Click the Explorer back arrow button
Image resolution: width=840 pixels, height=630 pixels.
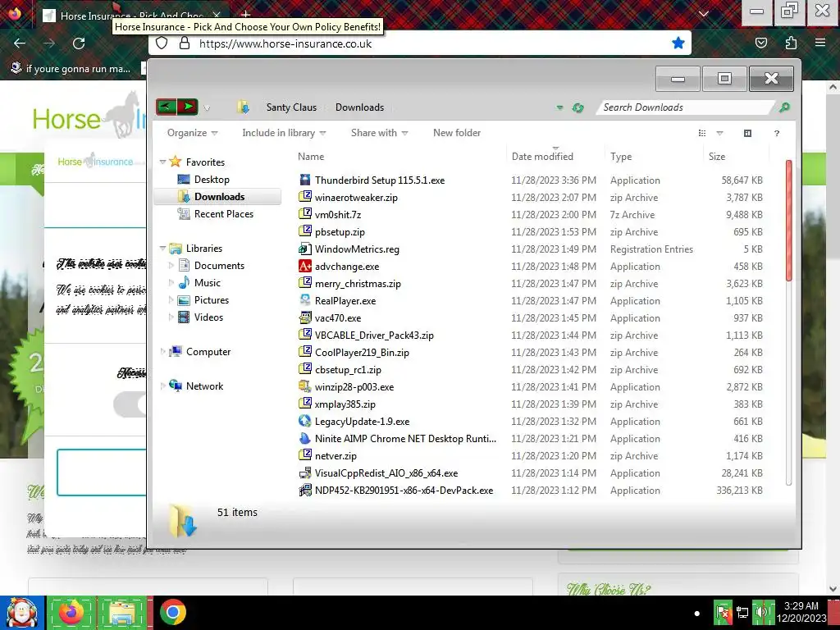166,107
